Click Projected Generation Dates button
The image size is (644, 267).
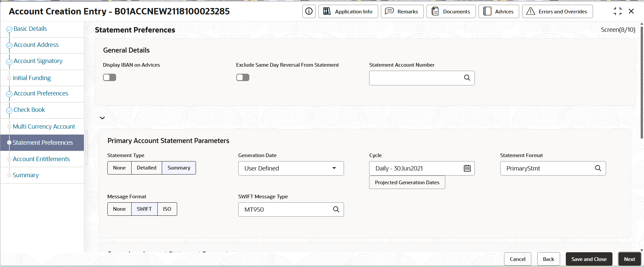407,182
